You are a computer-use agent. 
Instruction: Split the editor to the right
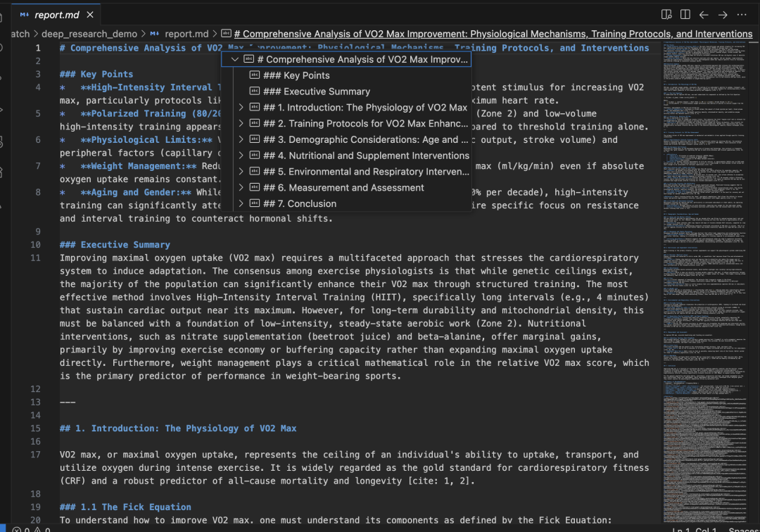685,15
